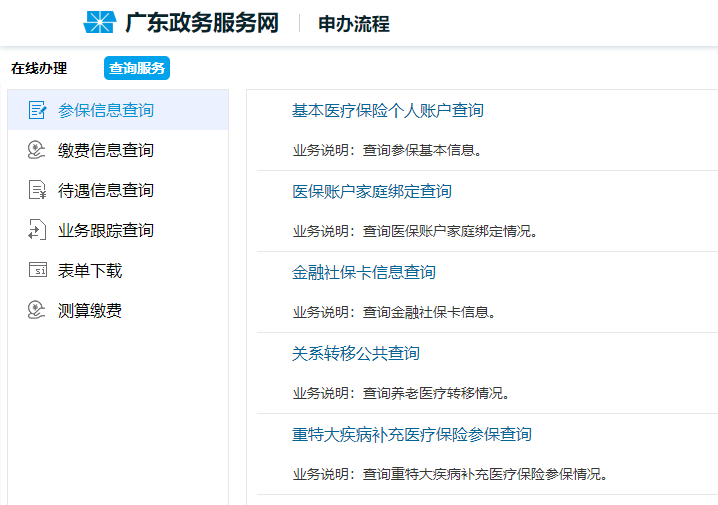Open 基本医疗保险个人账户查询 link
The width and height of the screenshot is (718, 505).
388,110
